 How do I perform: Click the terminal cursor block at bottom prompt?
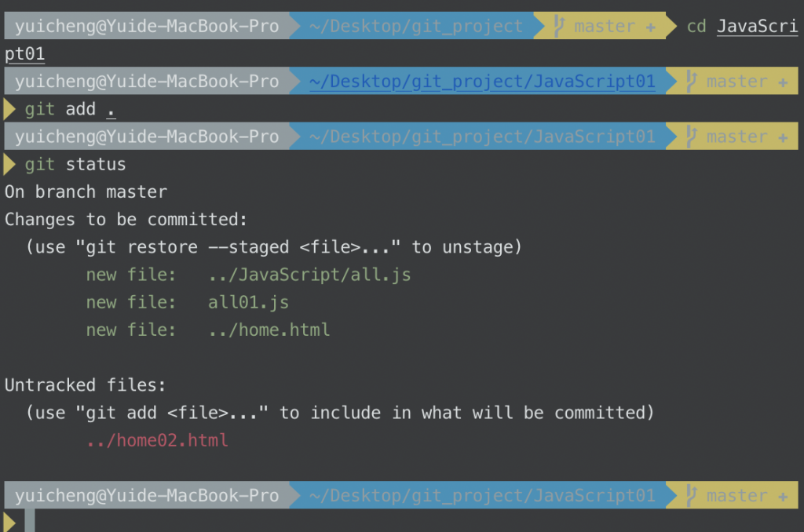30,521
